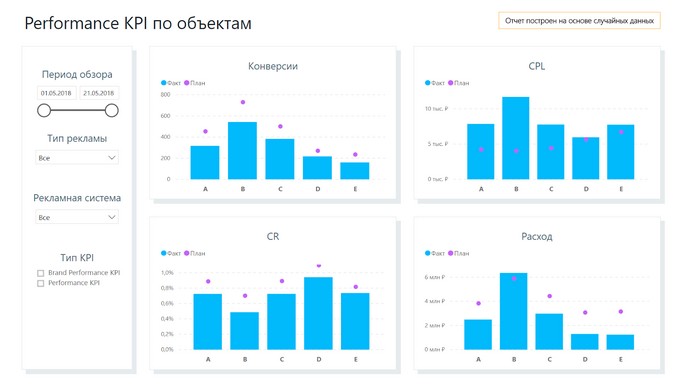Open the Рекламная система dropdown
682x391 pixels.
pos(77,217)
